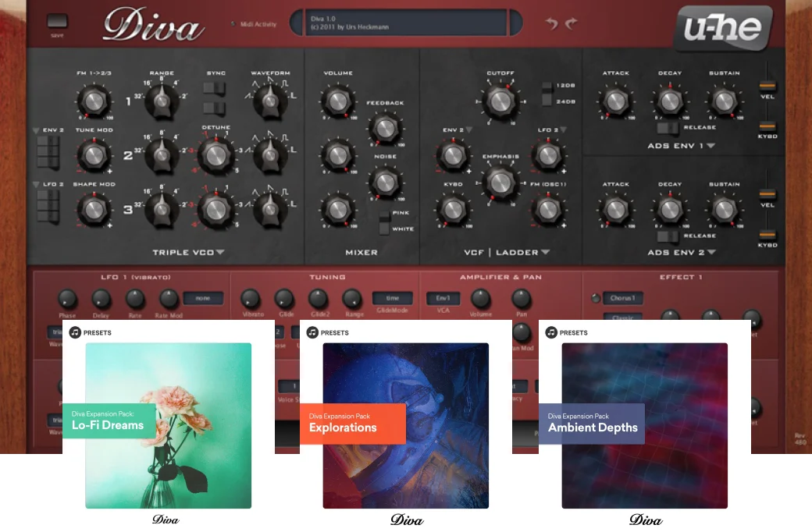Click the u-he logo
The width and height of the screenshot is (812, 532).
point(722,27)
